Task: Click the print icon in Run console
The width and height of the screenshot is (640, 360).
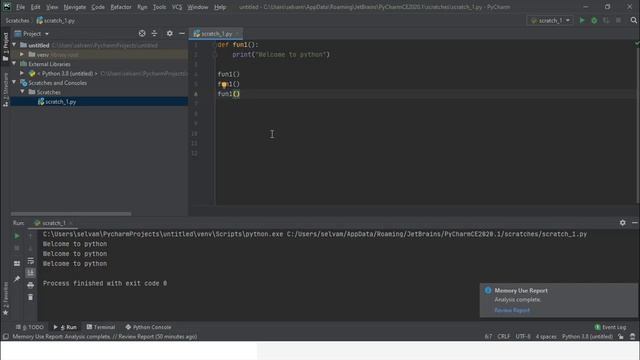Action: (31, 285)
